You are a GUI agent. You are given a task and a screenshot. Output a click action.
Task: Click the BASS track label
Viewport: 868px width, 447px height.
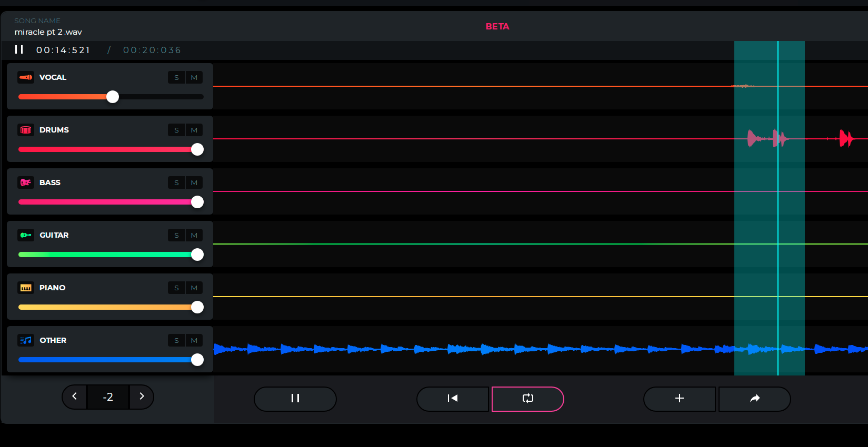(x=50, y=182)
